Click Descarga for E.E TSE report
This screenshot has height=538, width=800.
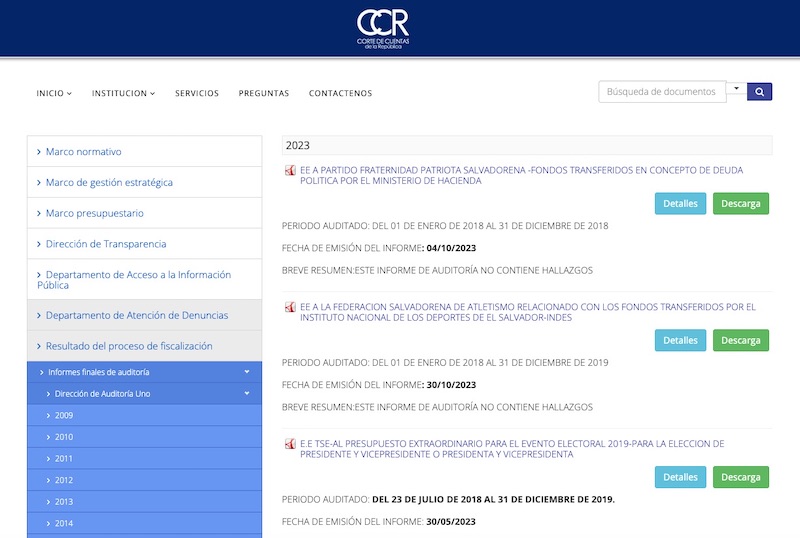coord(741,477)
